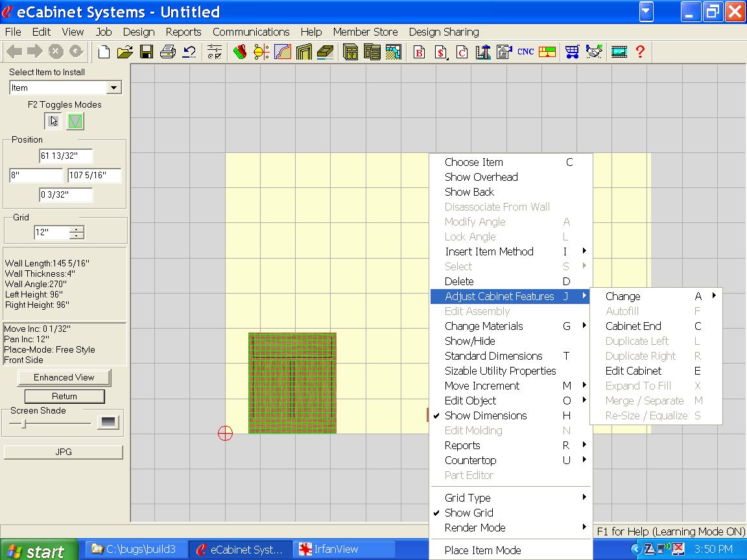Open the File menu
Screen dimensions: 747x560
(x=13, y=32)
